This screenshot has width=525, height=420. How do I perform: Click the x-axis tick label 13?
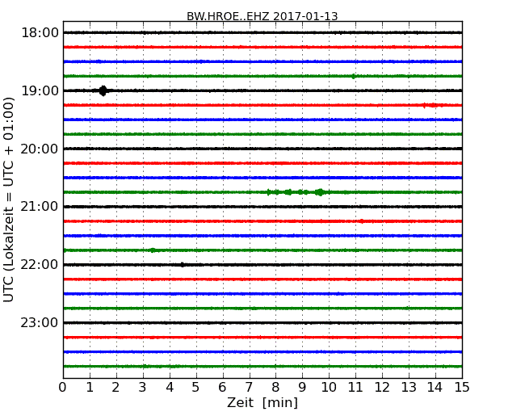(409, 387)
